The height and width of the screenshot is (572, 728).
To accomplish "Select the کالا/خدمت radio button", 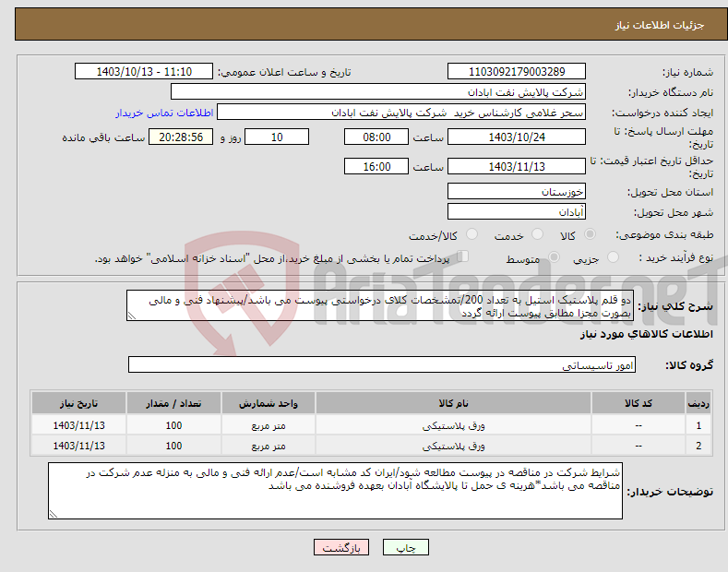I will pyautogui.click(x=471, y=234).
